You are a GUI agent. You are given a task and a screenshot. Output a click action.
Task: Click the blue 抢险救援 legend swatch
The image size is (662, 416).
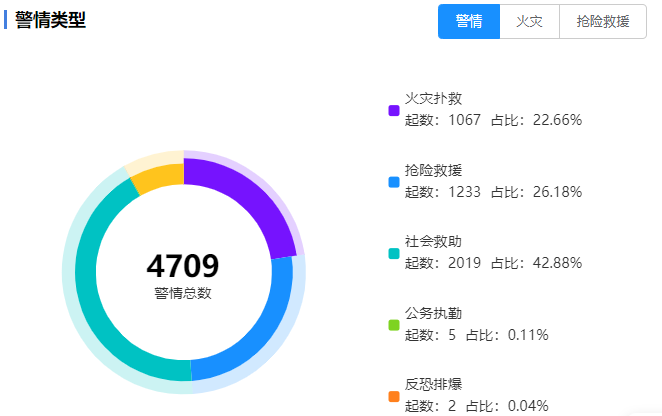[x=394, y=182]
